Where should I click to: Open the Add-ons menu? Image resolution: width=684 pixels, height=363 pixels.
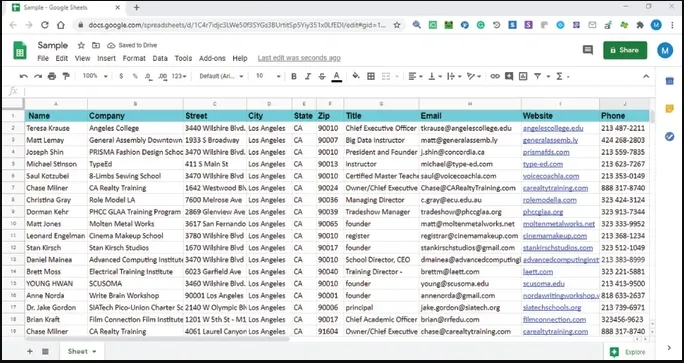212,58
